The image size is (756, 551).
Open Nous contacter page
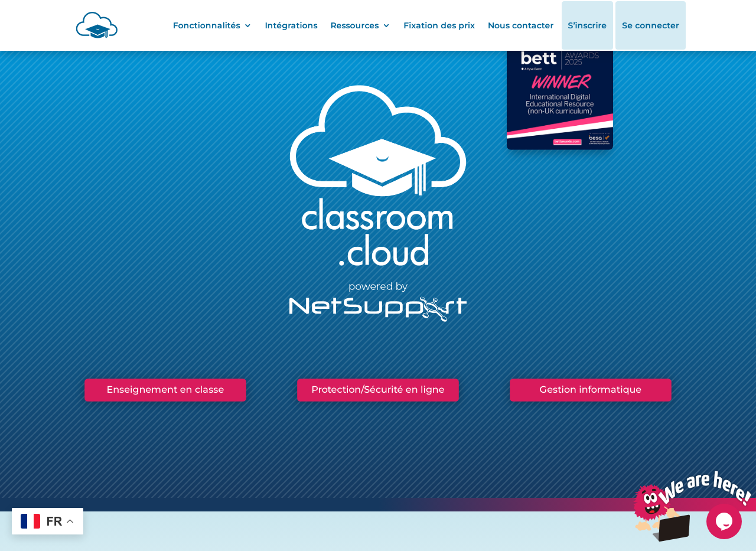521,25
